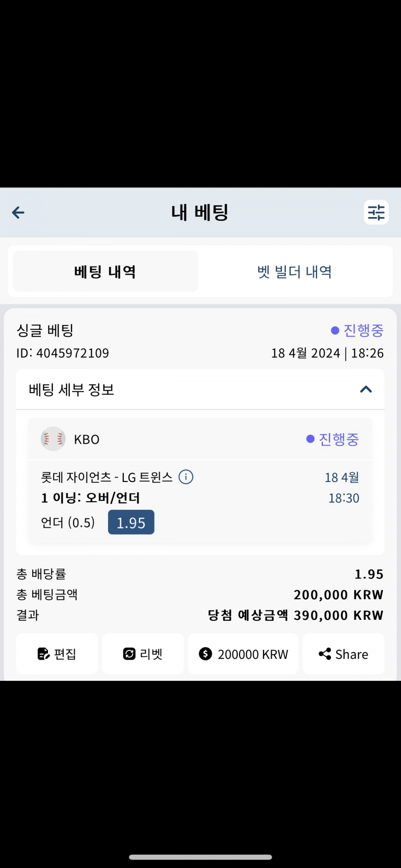The image size is (401, 868).
Task: Tap the back arrow icon
Action: click(x=18, y=212)
